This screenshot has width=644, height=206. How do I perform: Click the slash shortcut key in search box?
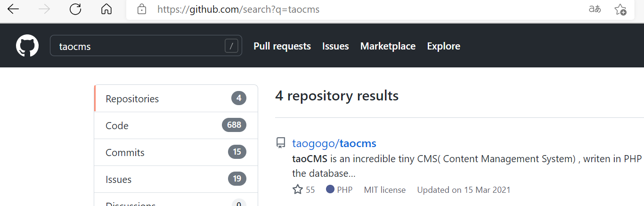[x=231, y=46]
